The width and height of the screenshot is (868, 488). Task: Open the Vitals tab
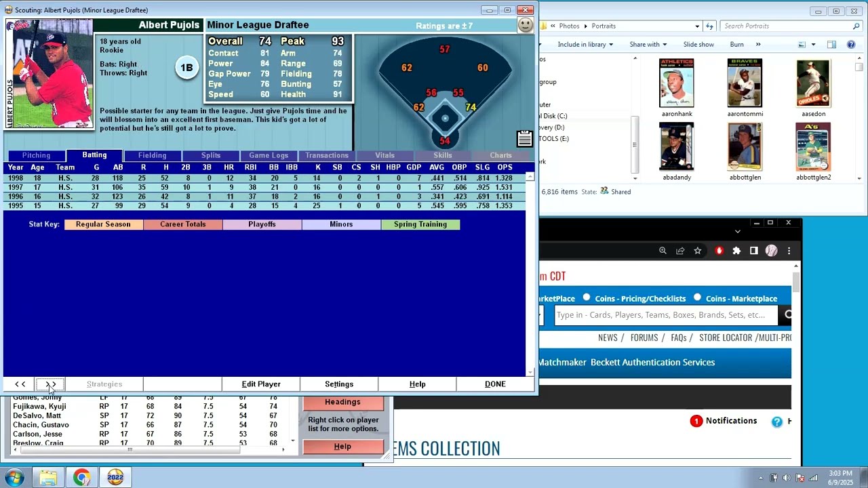pos(384,156)
